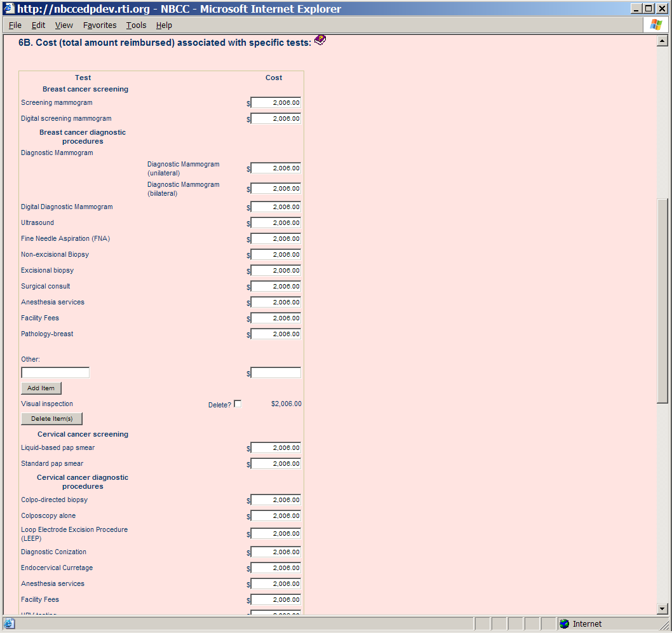The image size is (672, 633).
Task: Click the Non-excisional Biopsy cost field
Action: (x=276, y=255)
